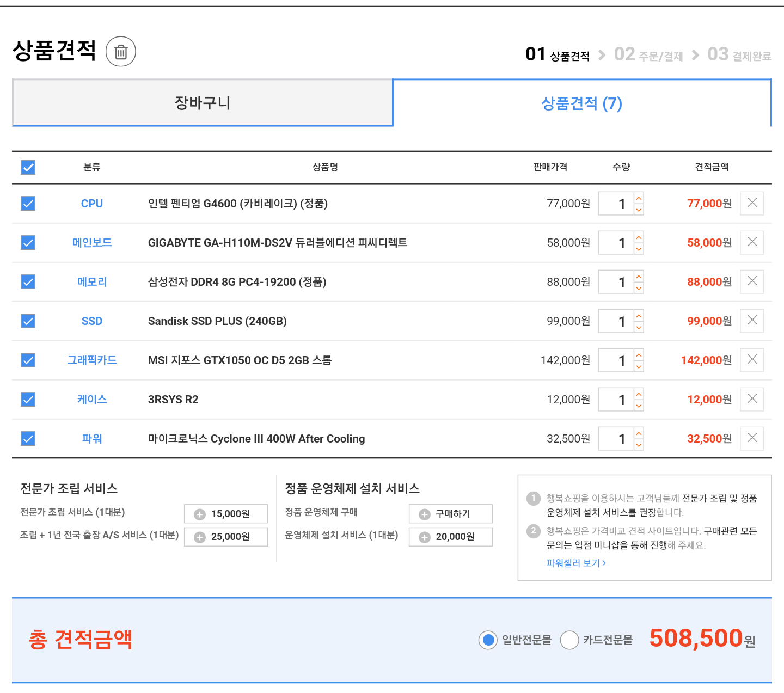Image resolution: width=784 pixels, height=693 pixels.
Task: Click the CPU quantity input field
Action: coord(616,204)
